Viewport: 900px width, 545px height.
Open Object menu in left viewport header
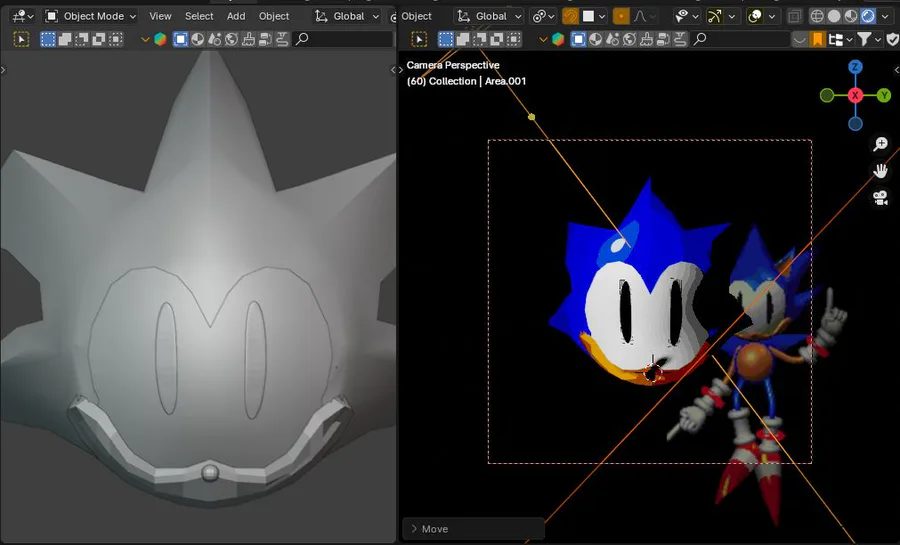pos(274,16)
